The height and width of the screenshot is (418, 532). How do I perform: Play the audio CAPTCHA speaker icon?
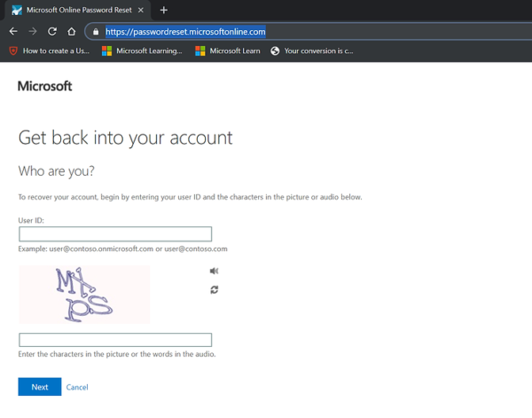tap(214, 271)
